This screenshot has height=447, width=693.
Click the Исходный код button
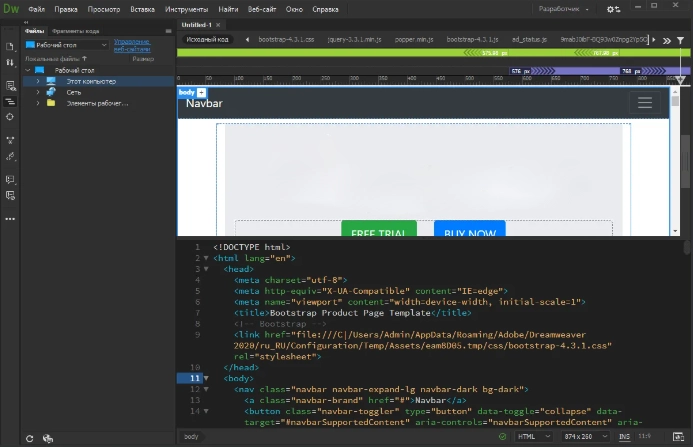[x=207, y=39]
